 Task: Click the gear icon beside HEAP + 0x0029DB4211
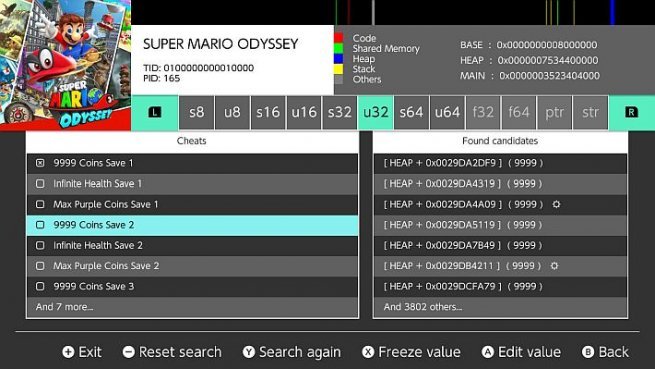[x=554, y=266]
